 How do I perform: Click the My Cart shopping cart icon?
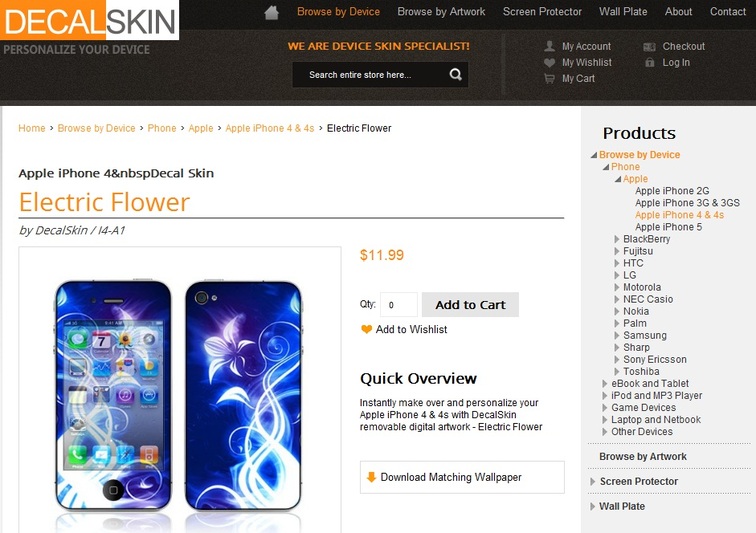(x=549, y=78)
